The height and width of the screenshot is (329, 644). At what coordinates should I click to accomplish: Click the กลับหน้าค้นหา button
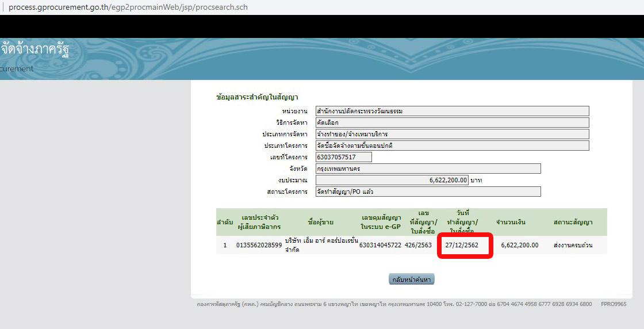coord(412,280)
